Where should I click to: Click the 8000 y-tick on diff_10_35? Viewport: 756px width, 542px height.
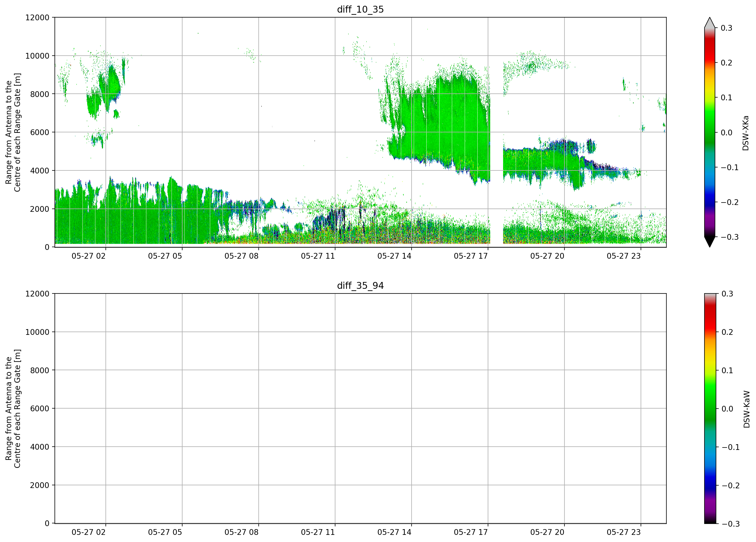[x=40, y=94]
